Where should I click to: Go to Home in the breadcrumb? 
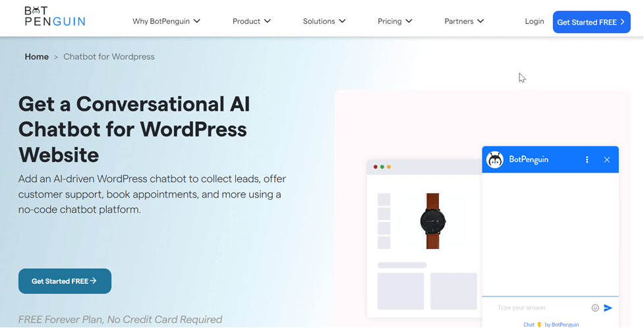coord(36,57)
